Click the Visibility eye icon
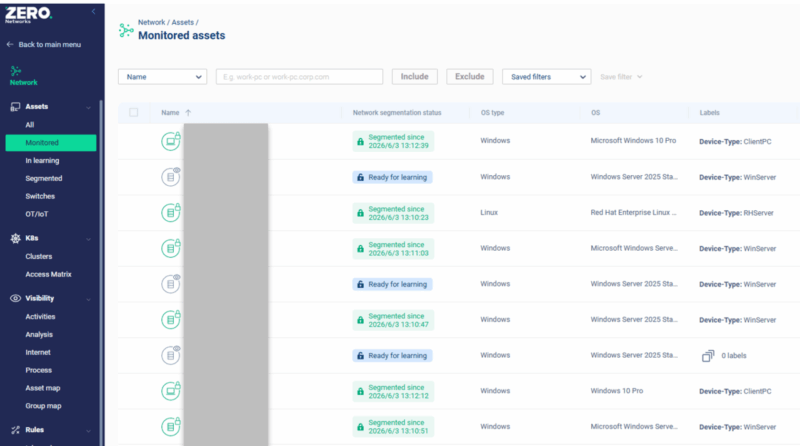800x446 pixels. (x=15, y=298)
